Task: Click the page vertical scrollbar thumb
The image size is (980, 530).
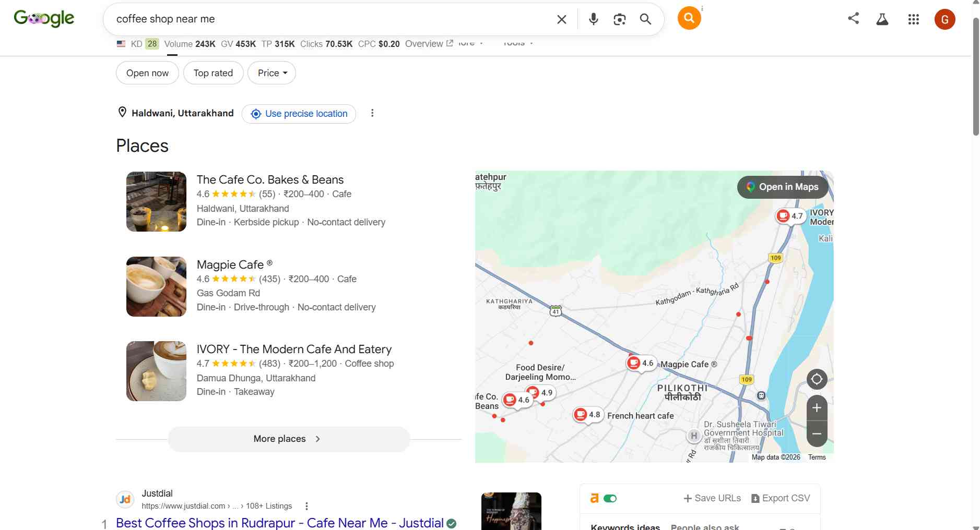Action: tap(976, 77)
